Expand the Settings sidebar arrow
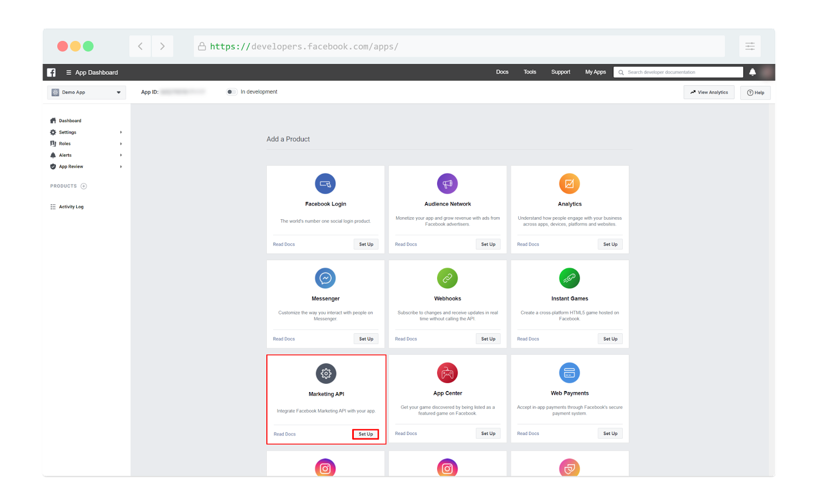818x504 pixels. 121,132
